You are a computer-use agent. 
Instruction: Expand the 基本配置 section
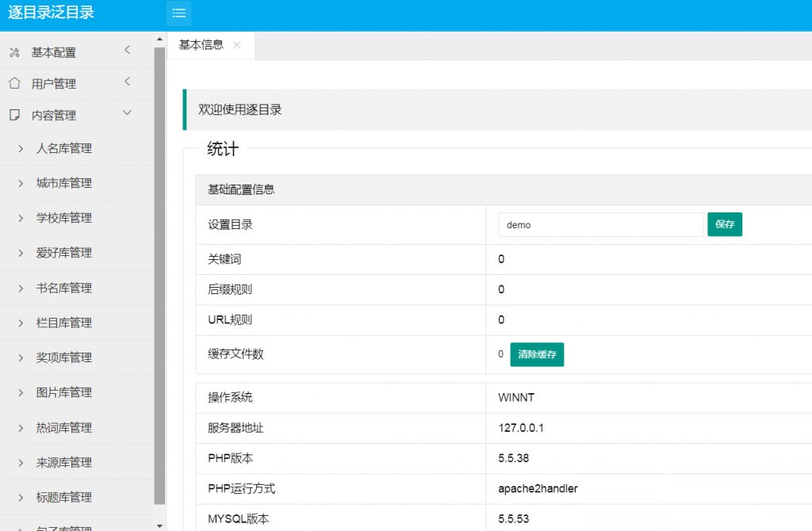[128, 49]
